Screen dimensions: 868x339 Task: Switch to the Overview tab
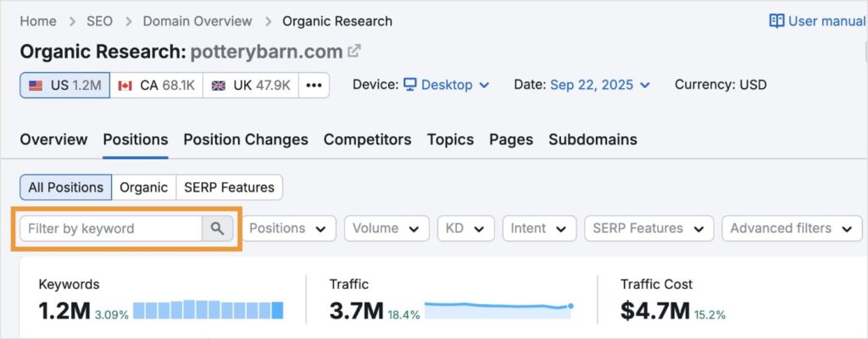(53, 140)
